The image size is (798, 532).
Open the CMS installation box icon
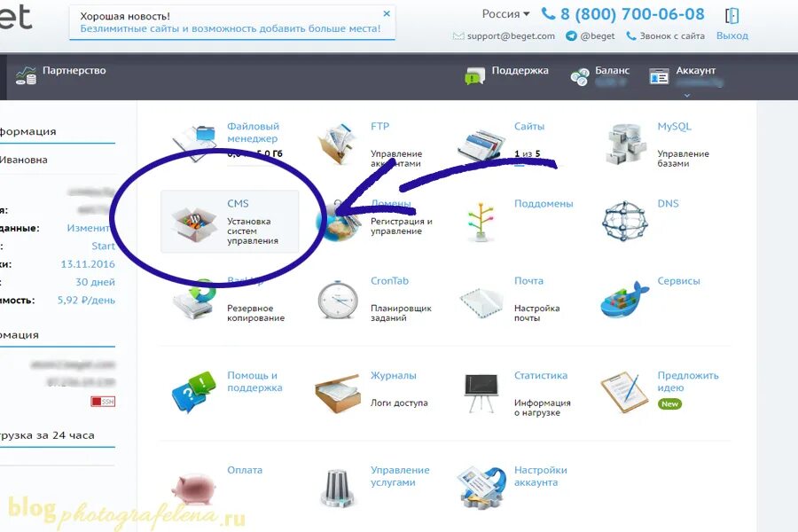point(192,224)
